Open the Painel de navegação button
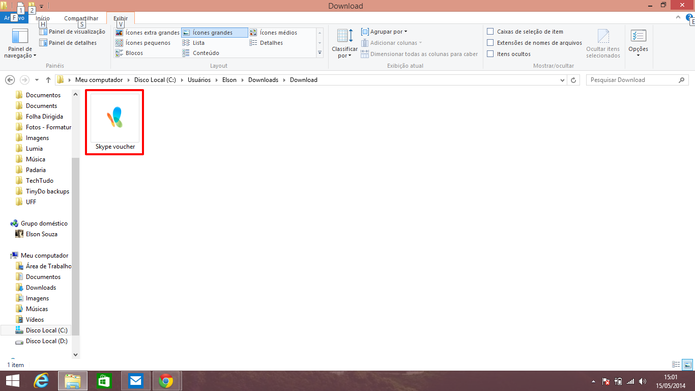This screenshot has width=695, height=391. click(20, 43)
